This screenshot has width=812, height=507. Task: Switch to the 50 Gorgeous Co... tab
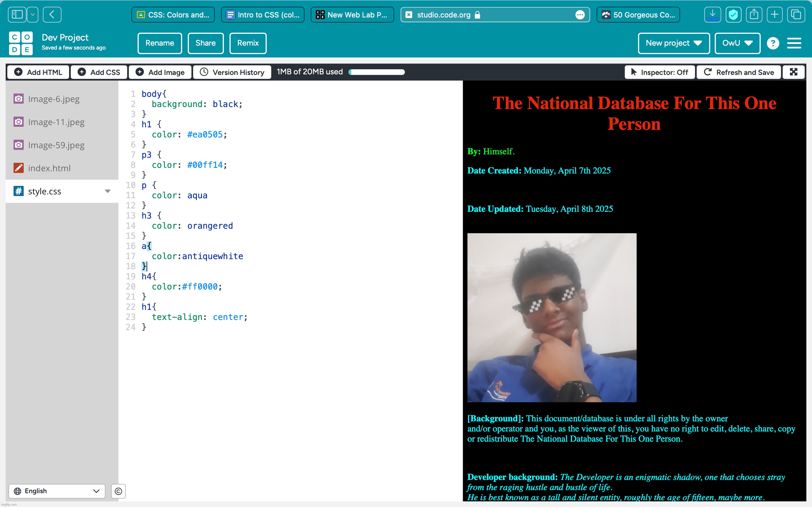[x=638, y=15]
